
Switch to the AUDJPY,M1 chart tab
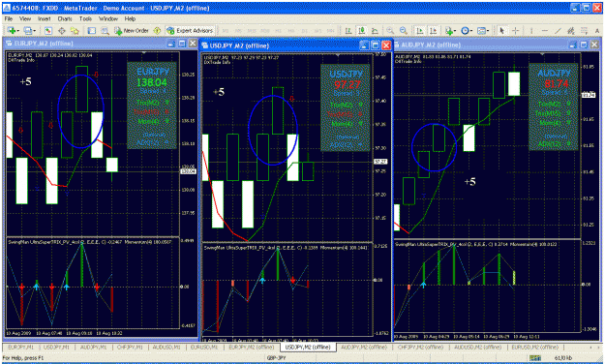93,348
